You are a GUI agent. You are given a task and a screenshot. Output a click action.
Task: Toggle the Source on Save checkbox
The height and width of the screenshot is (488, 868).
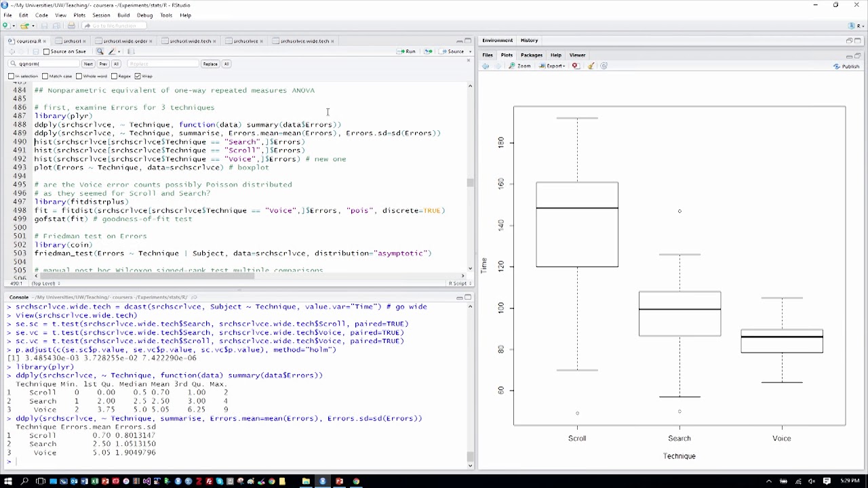(x=46, y=52)
